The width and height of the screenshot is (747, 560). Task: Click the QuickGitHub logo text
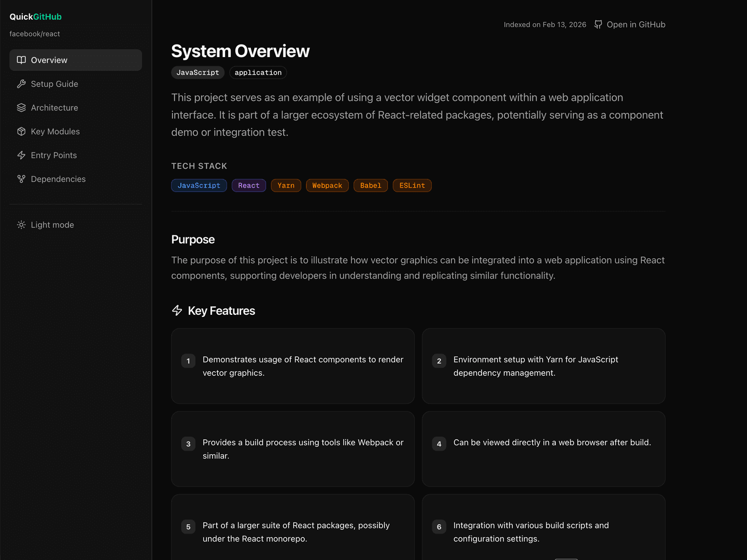click(x=35, y=16)
